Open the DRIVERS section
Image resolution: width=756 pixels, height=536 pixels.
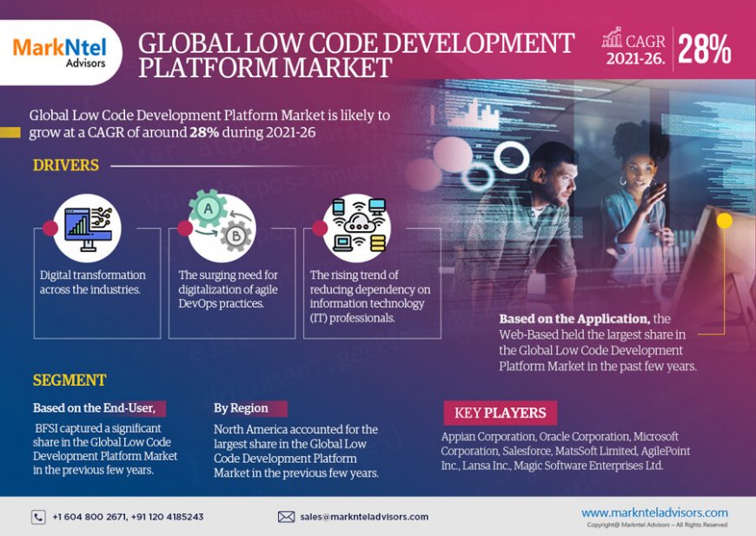click(67, 164)
